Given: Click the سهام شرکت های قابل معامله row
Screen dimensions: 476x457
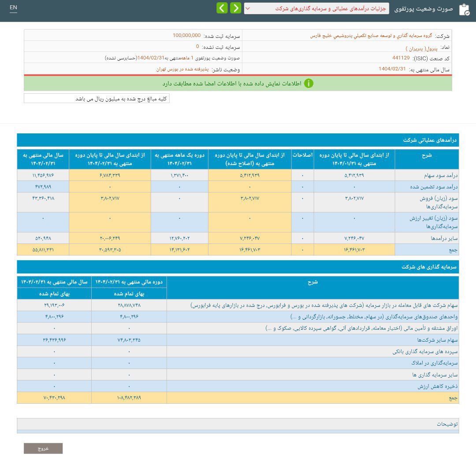Looking at the screenshot, I should (x=238, y=305).
